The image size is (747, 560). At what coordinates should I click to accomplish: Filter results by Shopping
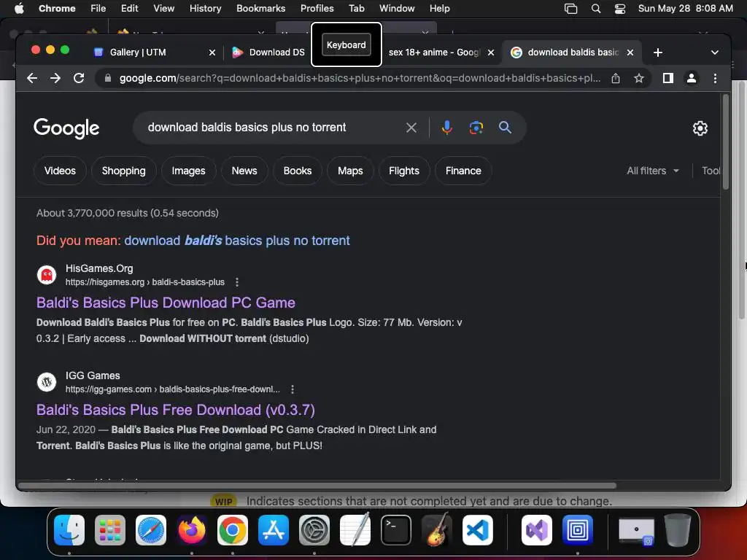point(124,171)
